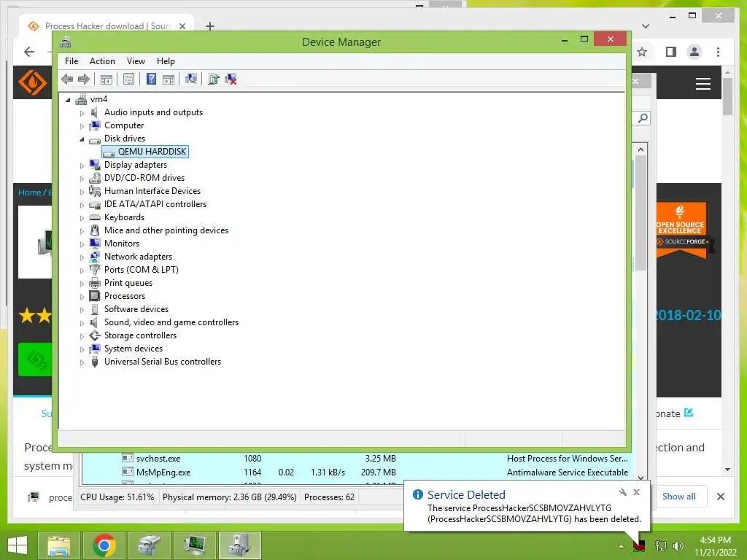Viewport: 747px width, 560px height.
Task: Collapse the vm4 root node
Action: (68, 99)
